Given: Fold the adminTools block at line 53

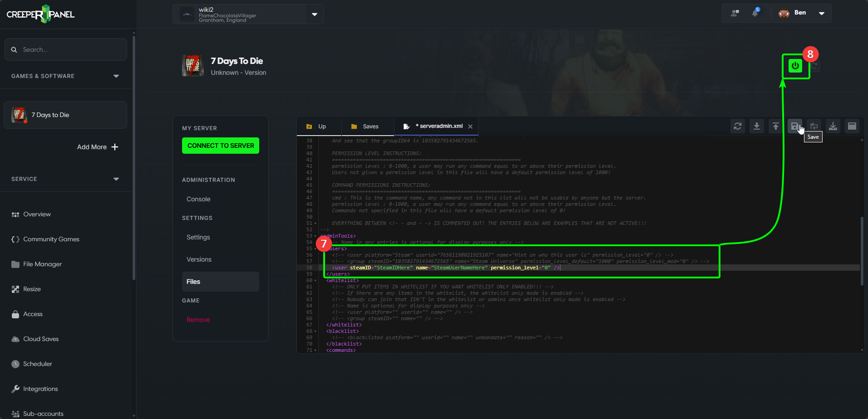Looking at the screenshot, I should pos(315,236).
